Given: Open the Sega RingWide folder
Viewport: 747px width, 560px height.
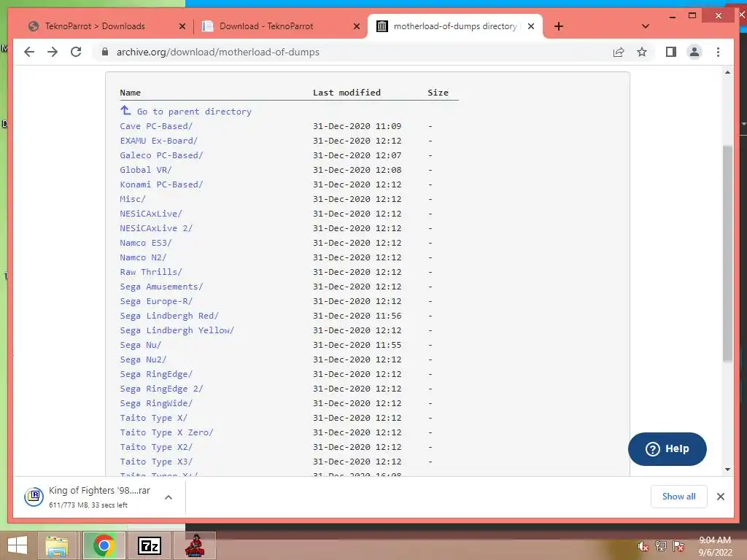Looking at the screenshot, I should click(156, 403).
